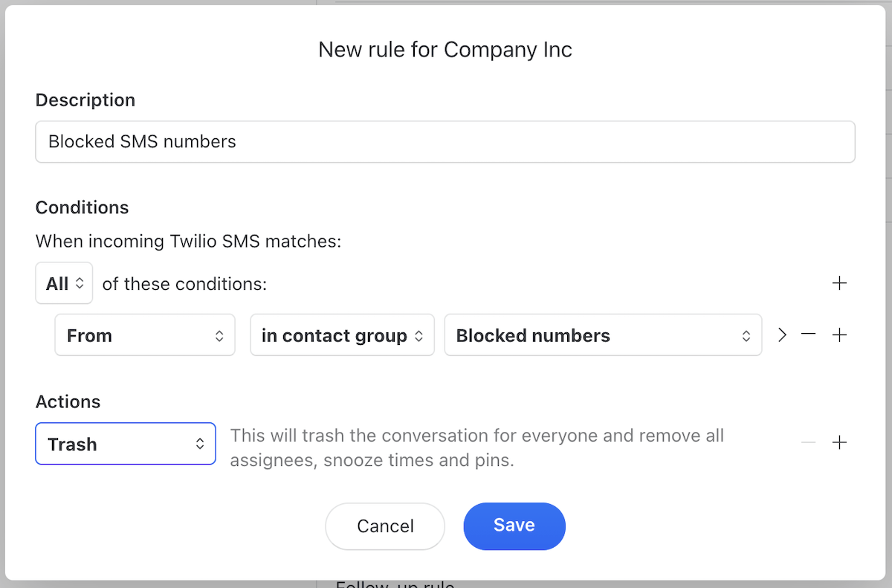Click the grayed minus icon beside Trash action
892x588 pixels.
(808, 442)
